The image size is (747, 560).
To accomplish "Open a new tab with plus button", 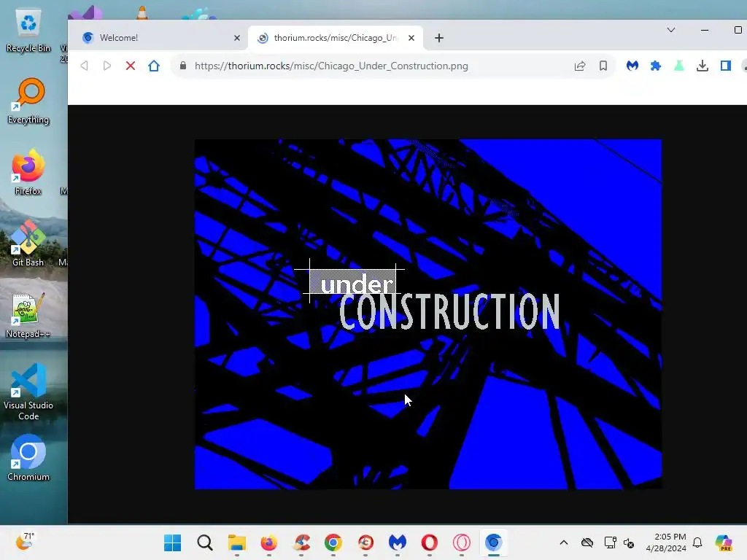I will tap(438, 38).
